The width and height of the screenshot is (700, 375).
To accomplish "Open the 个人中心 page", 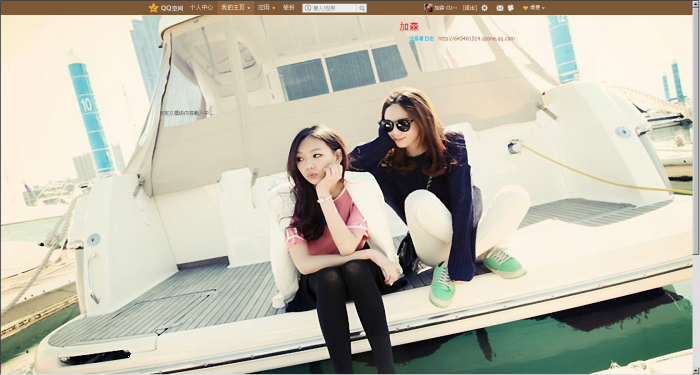I will 201,8.
